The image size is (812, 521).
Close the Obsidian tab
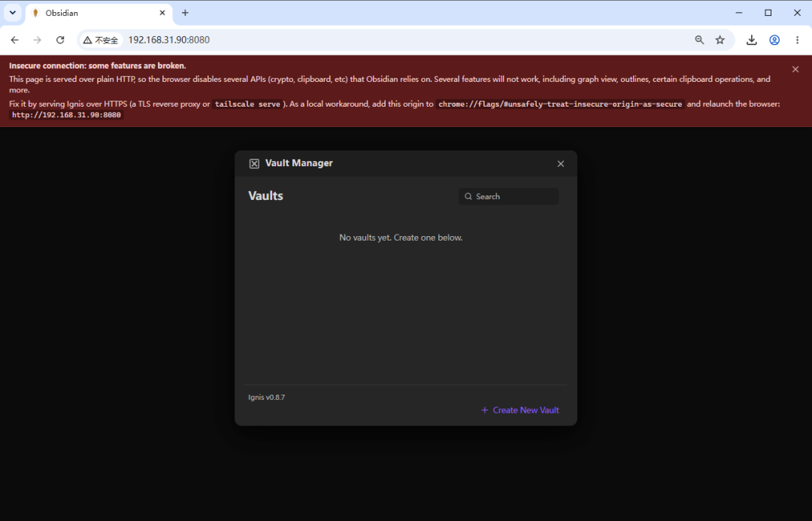coord(162,13)
